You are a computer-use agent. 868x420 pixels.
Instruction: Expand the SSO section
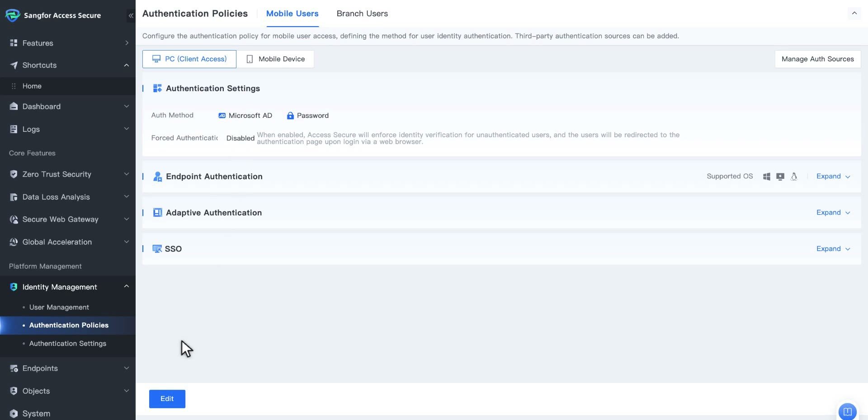(833, 249)
